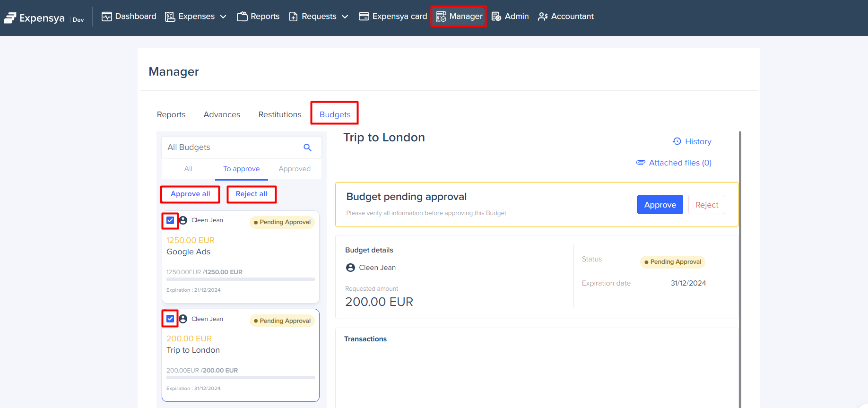868x408 pixels.
Task: Switch to the Restitutions tab
Action: coord(279,114)
